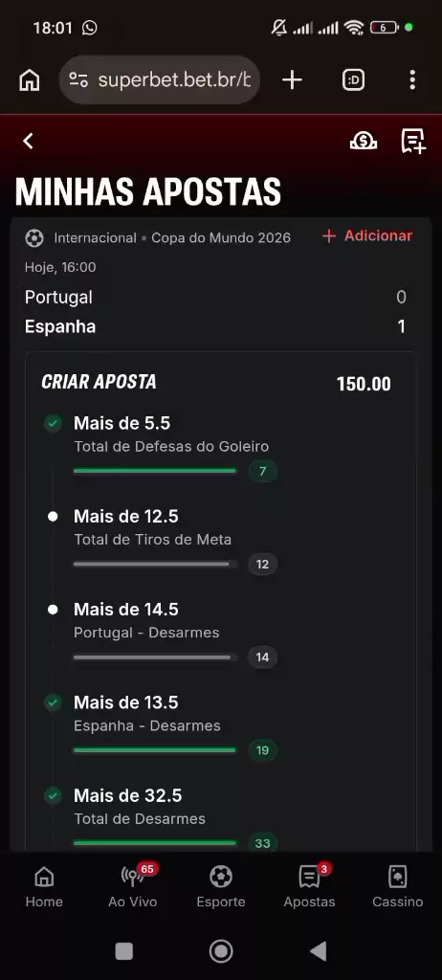
Task: Tap green check for Mais de 5.5
Action: [54, 424]
